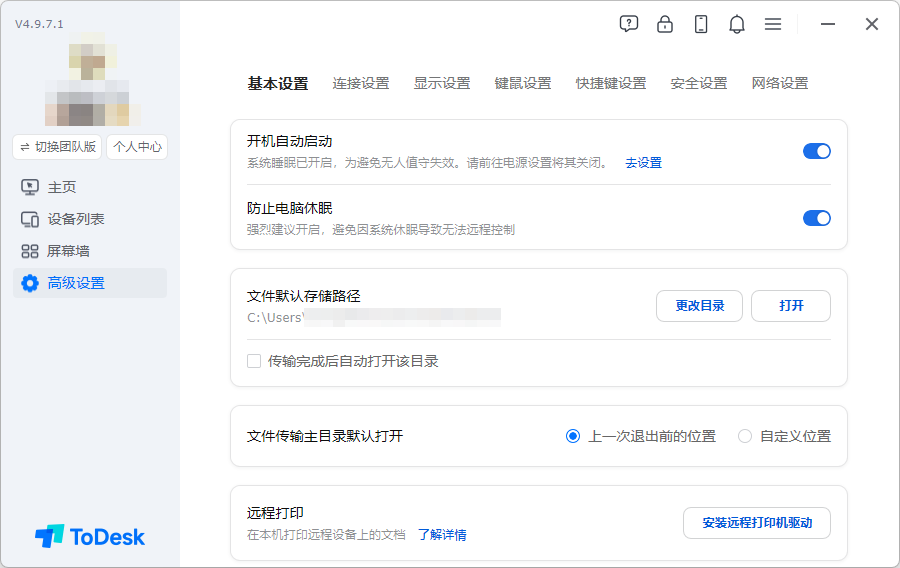Switch to the 连接设置 tab
Viewport: 900px width, 568px height.
click(x=361, y=84)
